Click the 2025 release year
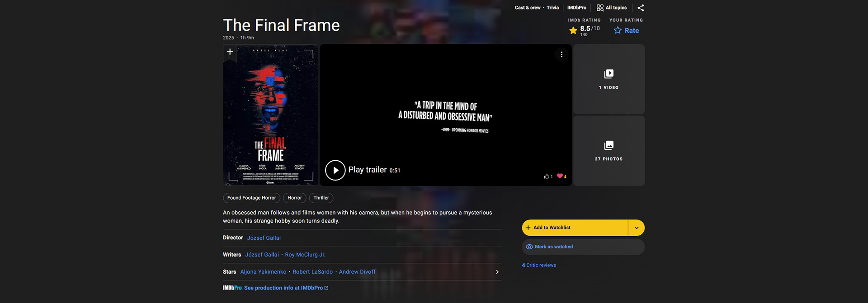The image size is (868, 303). (228, 38)
